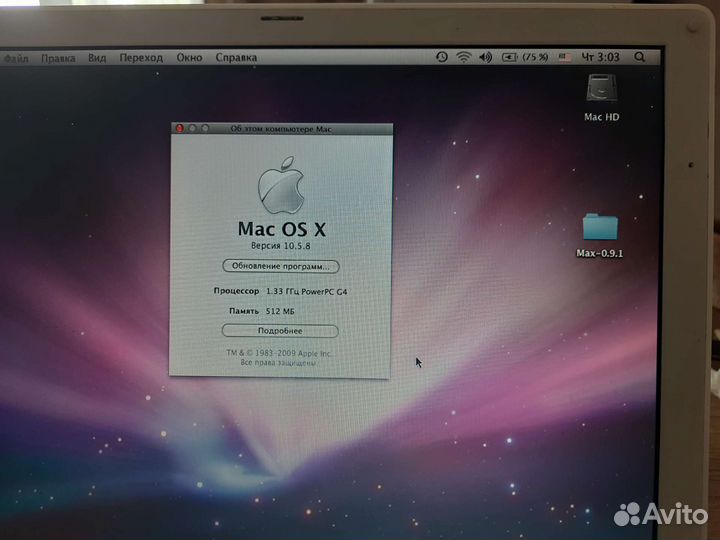Click the Mac OS X heading
This screenshot has width=720, height=540.
(x=281, y=229)
